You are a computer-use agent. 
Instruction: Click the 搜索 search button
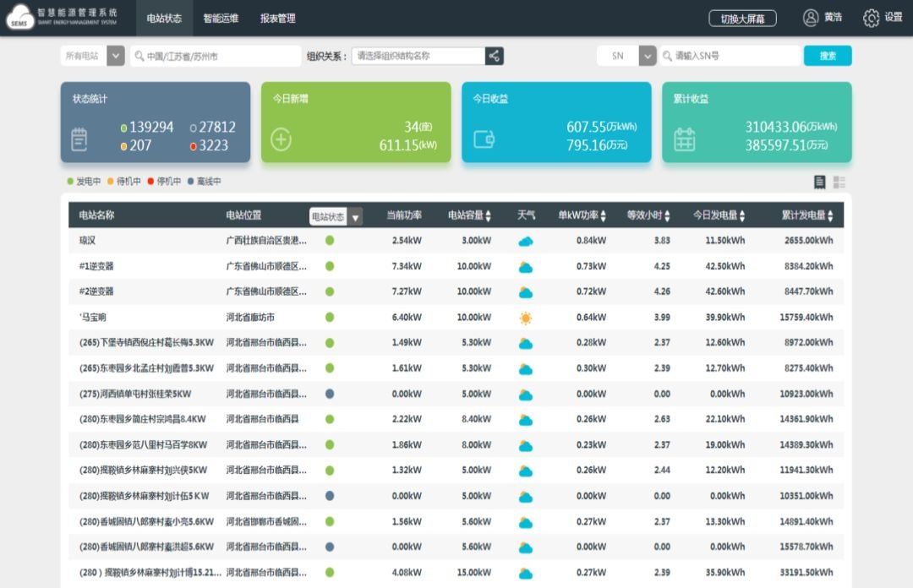click(828, 56)
